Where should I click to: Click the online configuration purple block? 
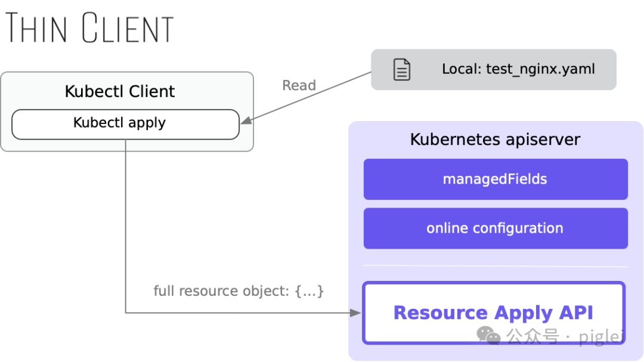[496, 228]
